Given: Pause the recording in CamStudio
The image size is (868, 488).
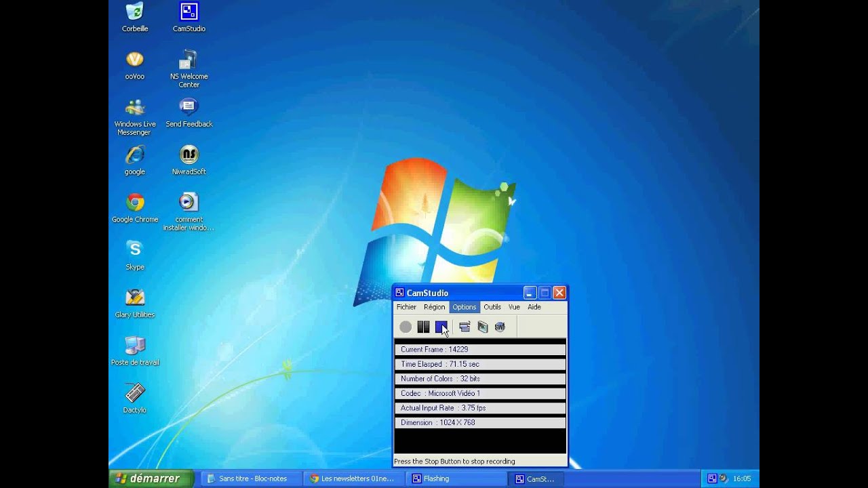Looking at the screenshot, I should (423, 327).
